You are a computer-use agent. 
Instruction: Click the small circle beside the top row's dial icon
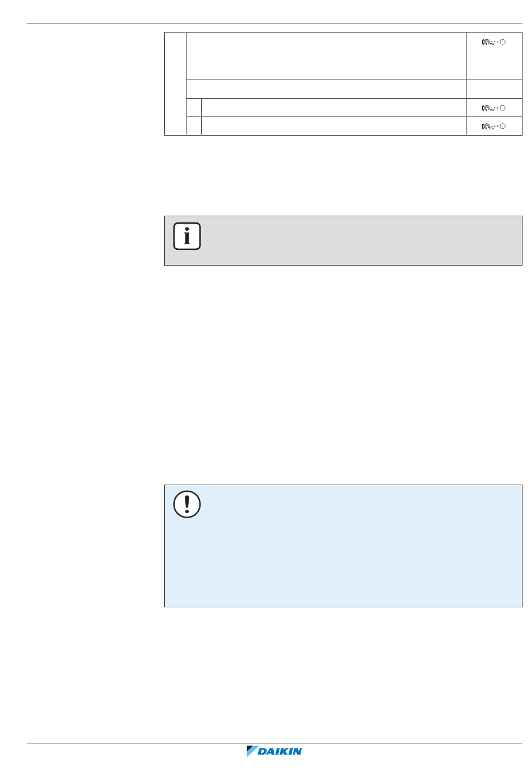coord(503,42)
